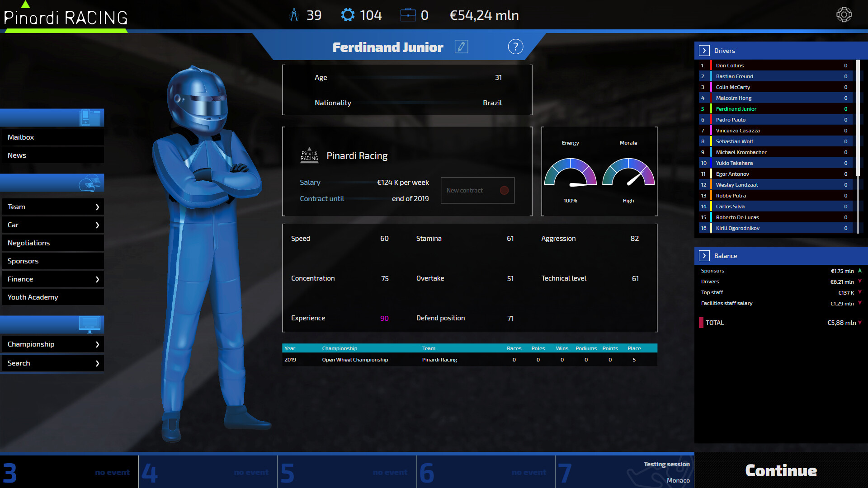Expand the Finance menu chevron

97,279
